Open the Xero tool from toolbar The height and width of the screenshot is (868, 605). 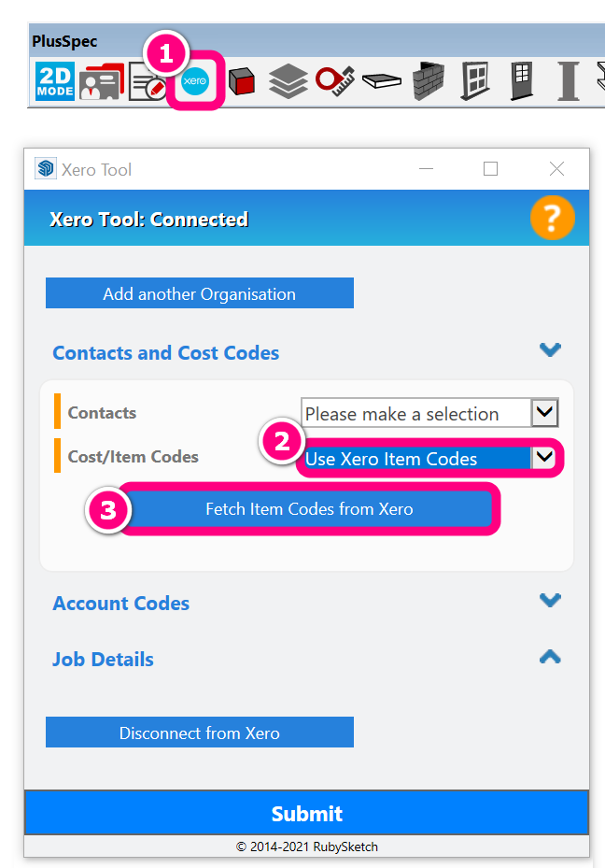click(195, 82)
